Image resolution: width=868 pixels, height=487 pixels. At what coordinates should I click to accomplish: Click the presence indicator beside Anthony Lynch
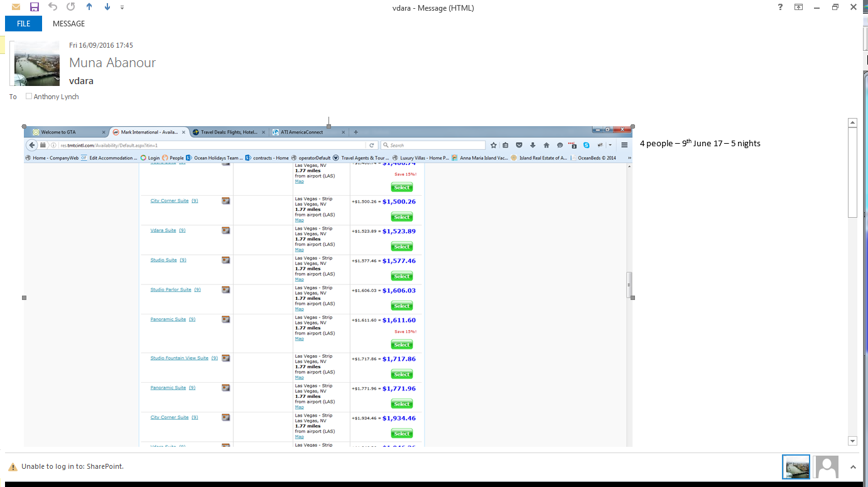(x=29, y=97)
